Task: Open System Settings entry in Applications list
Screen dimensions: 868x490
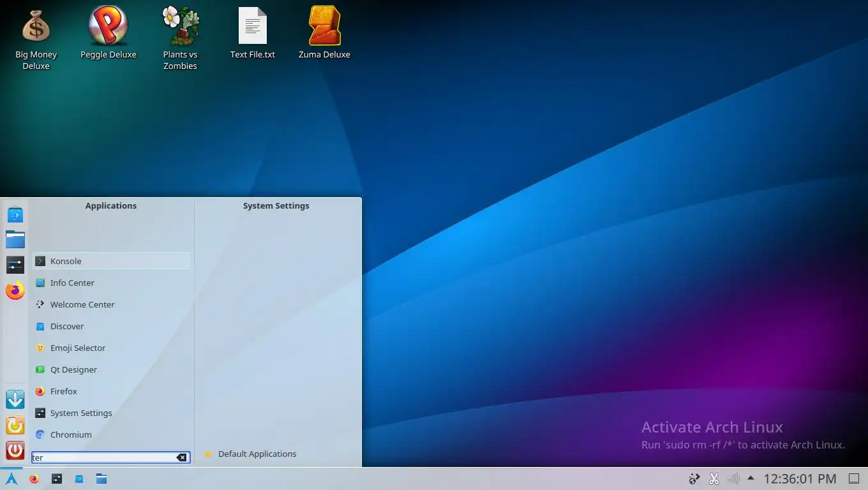Action: (111, 413)
